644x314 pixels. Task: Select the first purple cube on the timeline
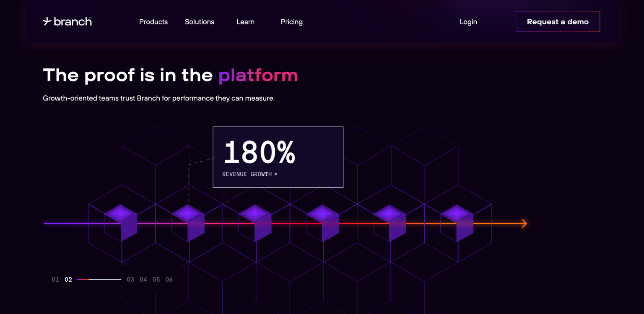pos(121,221)
